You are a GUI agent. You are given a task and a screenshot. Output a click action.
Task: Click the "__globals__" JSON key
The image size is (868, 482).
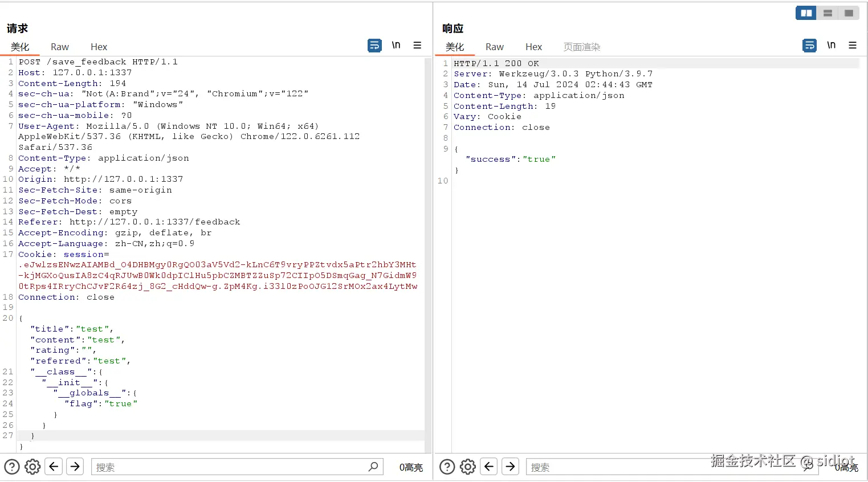pos(90,393)
